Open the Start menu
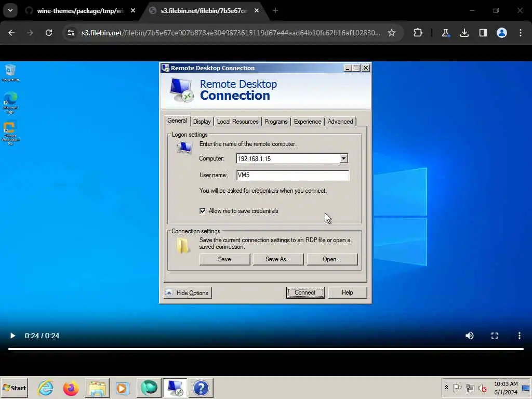This screenshot has height=399, width=532. (14, 388)
